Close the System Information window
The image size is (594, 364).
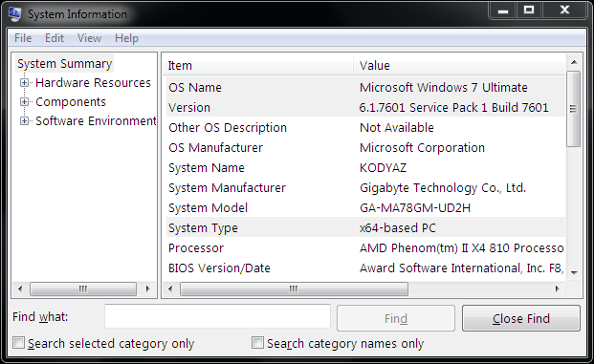tap(564, 10)
